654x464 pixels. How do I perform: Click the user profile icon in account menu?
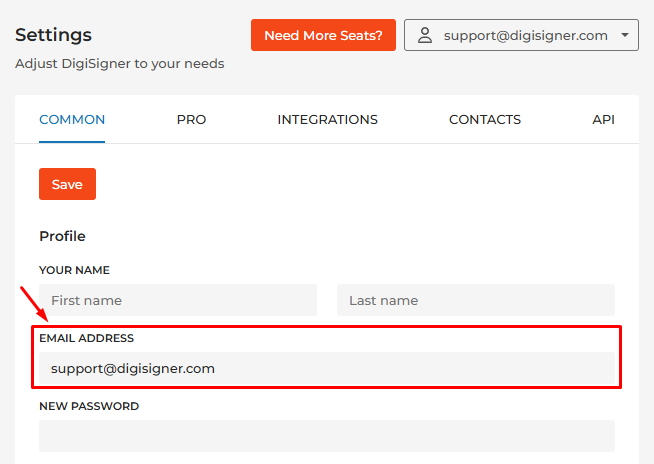tap(425, 35)
